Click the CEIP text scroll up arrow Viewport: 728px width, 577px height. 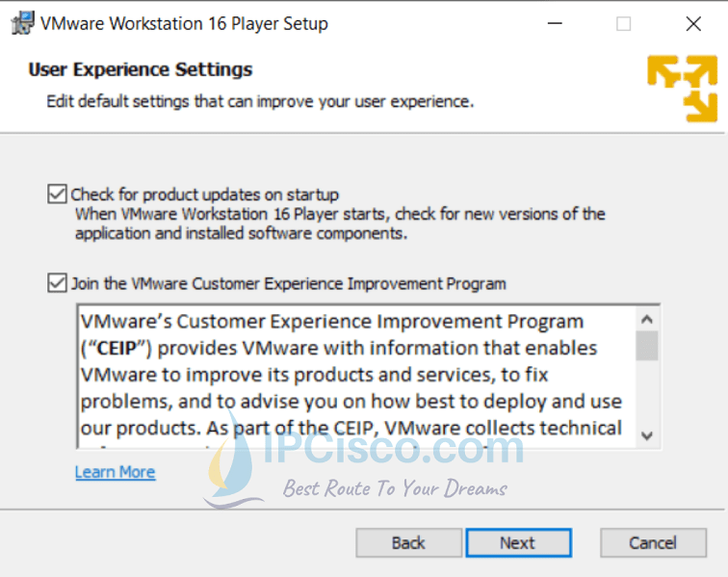coord(647,319)
